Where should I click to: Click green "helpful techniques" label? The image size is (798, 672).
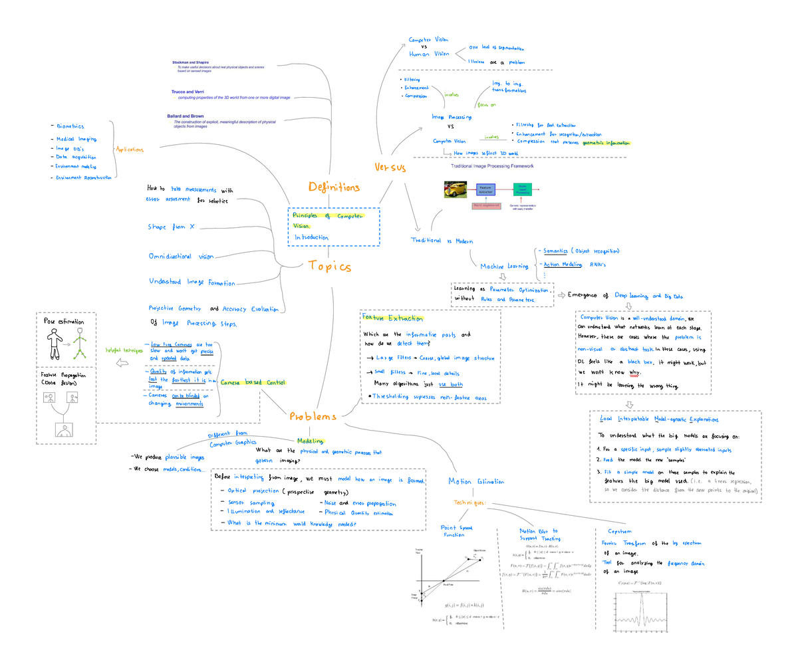pos(124,350)
